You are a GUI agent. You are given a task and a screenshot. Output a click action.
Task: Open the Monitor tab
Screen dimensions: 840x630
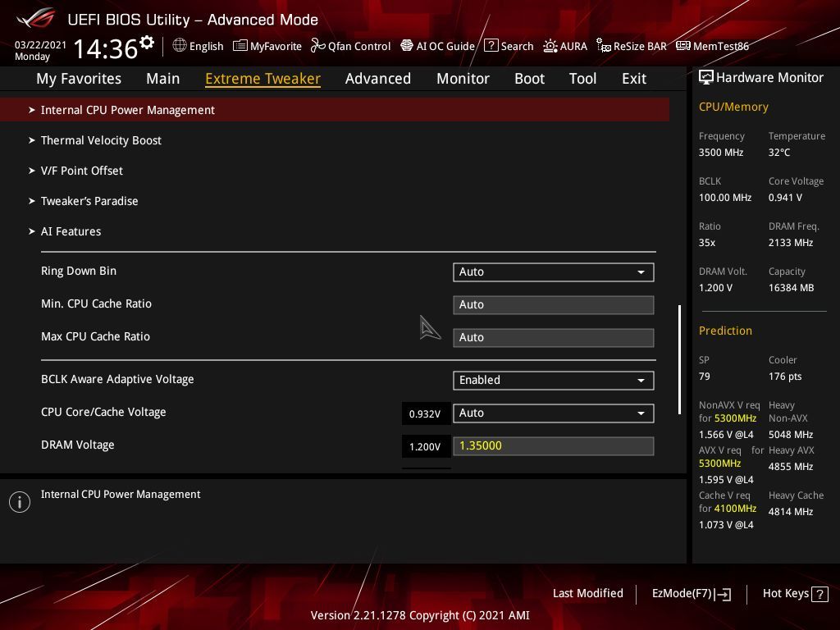[463, 79]
